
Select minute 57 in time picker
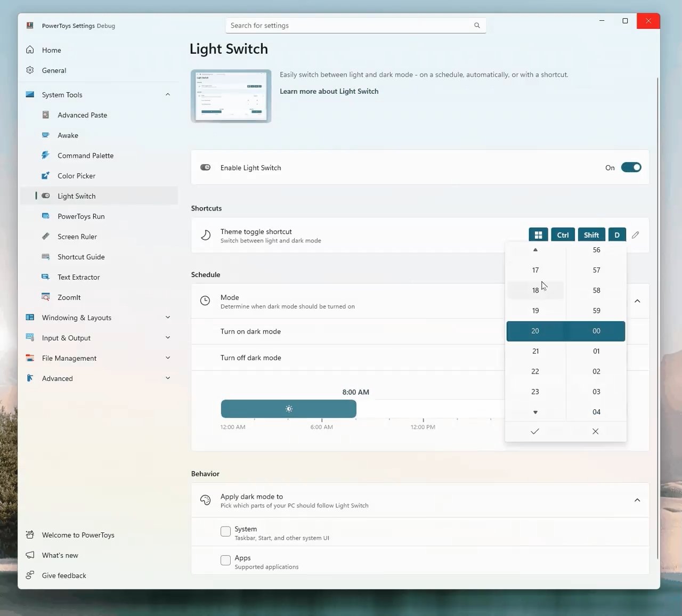596,270
